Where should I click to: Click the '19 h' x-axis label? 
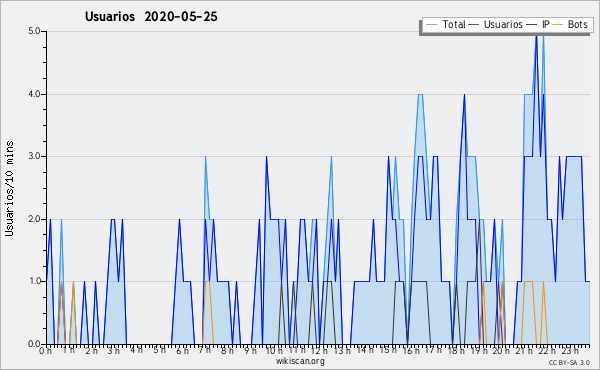point(478,351)
